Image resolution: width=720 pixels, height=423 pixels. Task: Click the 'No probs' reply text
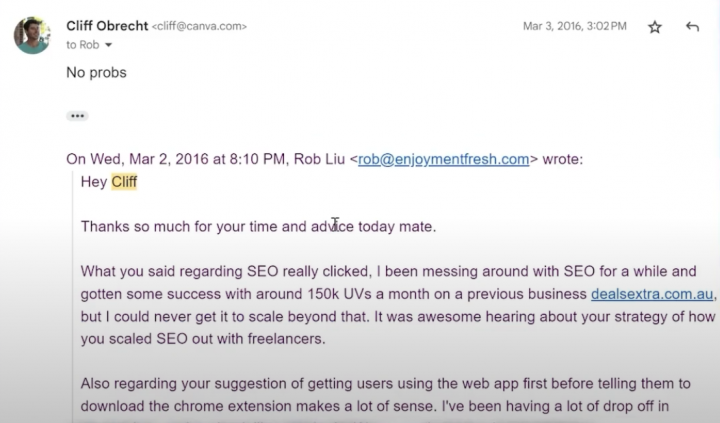pyautogui.click(x=96, y=73)
